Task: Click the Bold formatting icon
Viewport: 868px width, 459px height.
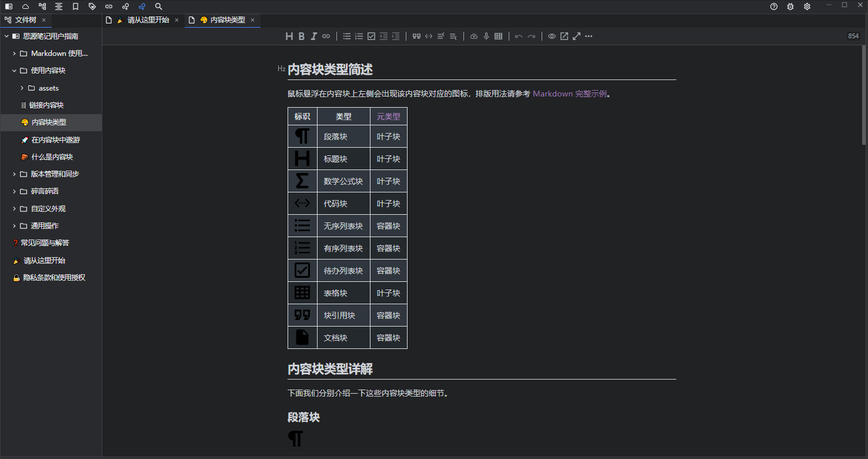Action: (x=301, y=36)
